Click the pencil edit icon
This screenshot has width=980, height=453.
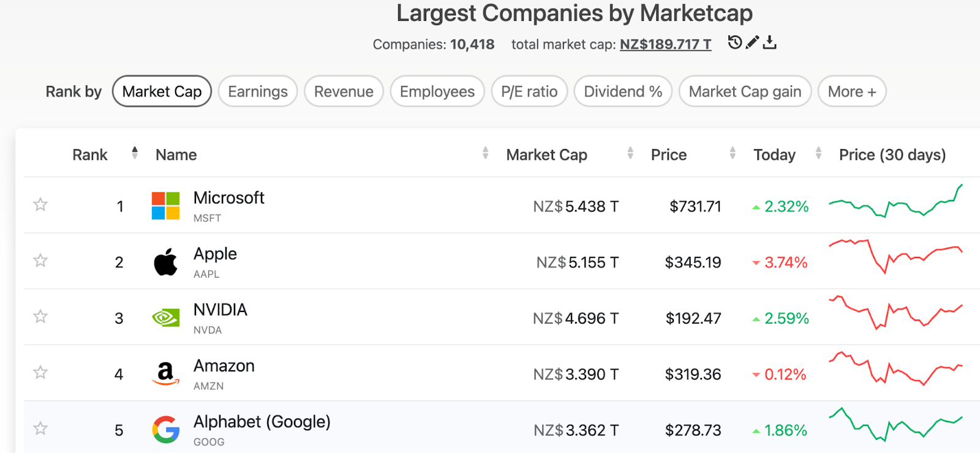[753, 42]
